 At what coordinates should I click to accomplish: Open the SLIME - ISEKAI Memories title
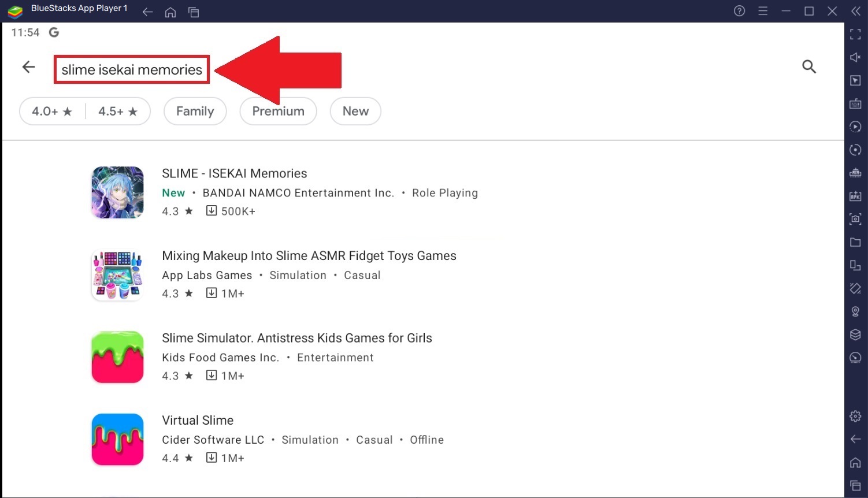pyautogui.click(x=235, y=173)
